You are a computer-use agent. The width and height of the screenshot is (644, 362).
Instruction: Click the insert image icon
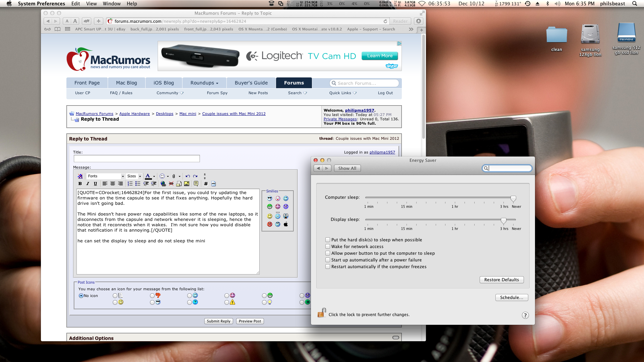pyautogui.click(x=187, y=184)
